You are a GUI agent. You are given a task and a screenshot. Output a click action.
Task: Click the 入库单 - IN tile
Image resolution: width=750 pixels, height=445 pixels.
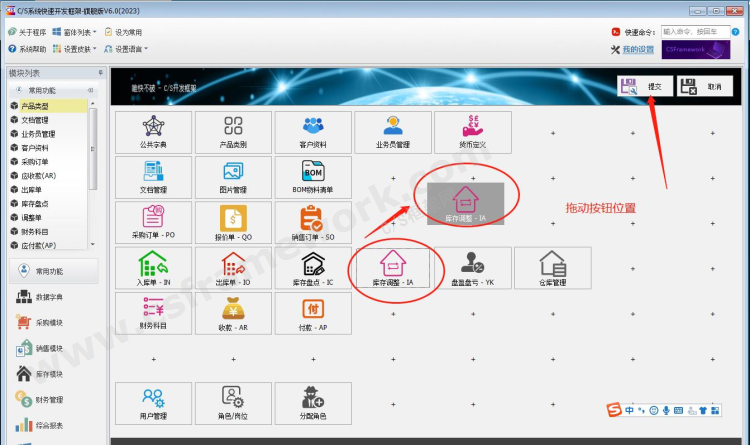pos(153,268)
